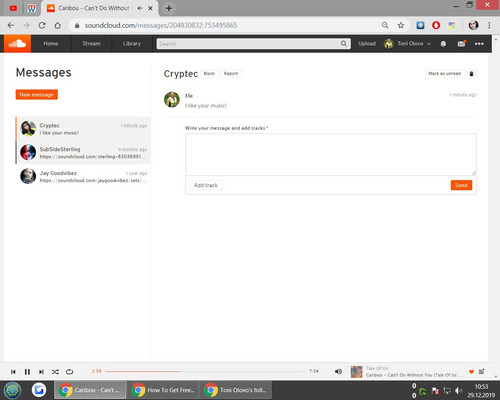Click the browser back arrow
The height and width of the screenshot is (400, 500).
pos(11,25)
